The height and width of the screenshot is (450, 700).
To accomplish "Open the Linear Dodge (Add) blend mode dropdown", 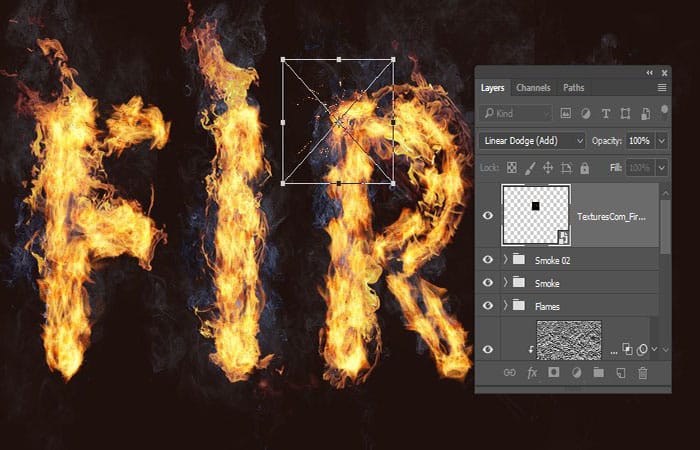I will pos(531,141).
